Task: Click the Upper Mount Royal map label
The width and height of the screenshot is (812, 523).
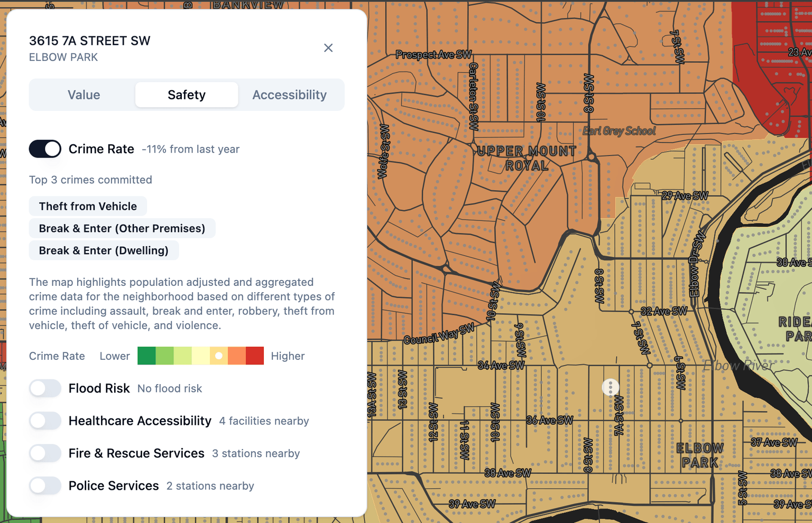Action: [527, 158]
